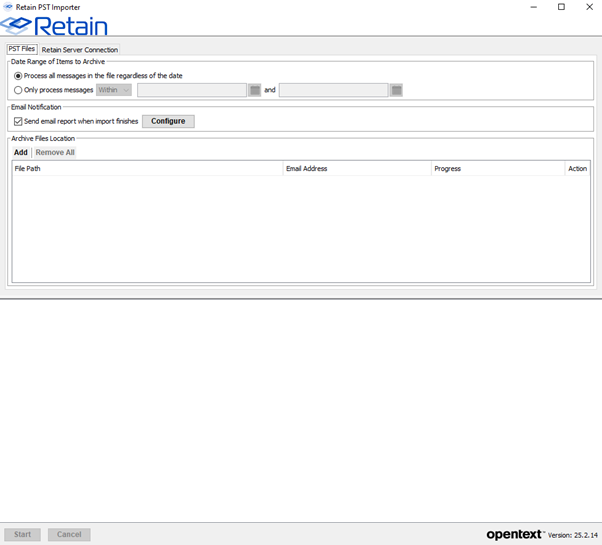602x545 pixels.
Task: Close the Retain PST Importer window
Action: (589, 7)
